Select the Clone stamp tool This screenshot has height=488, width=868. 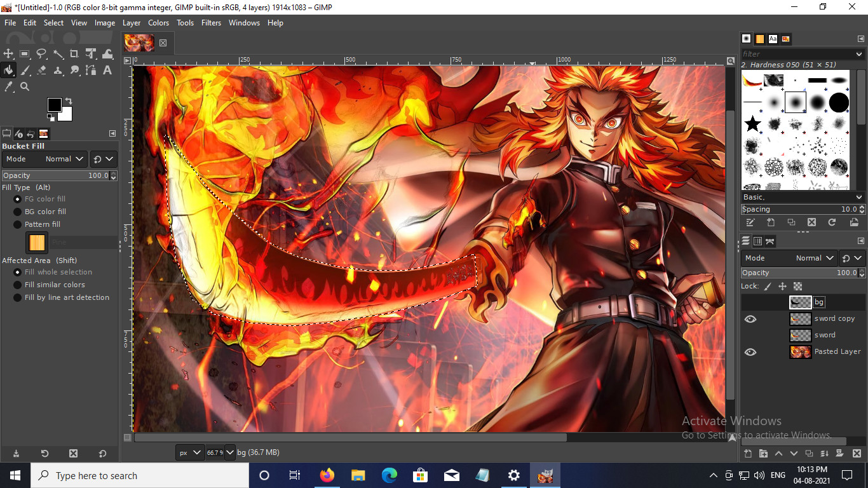tap(58, 70)
